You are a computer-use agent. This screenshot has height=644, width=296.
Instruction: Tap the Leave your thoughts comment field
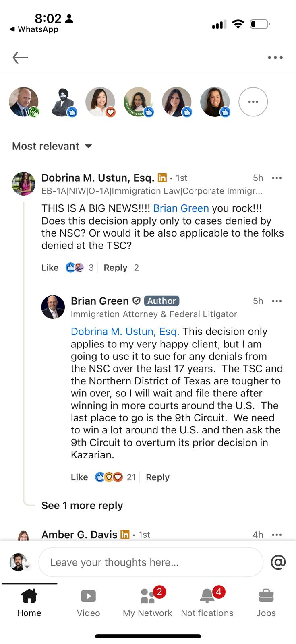tap(151, 562)
